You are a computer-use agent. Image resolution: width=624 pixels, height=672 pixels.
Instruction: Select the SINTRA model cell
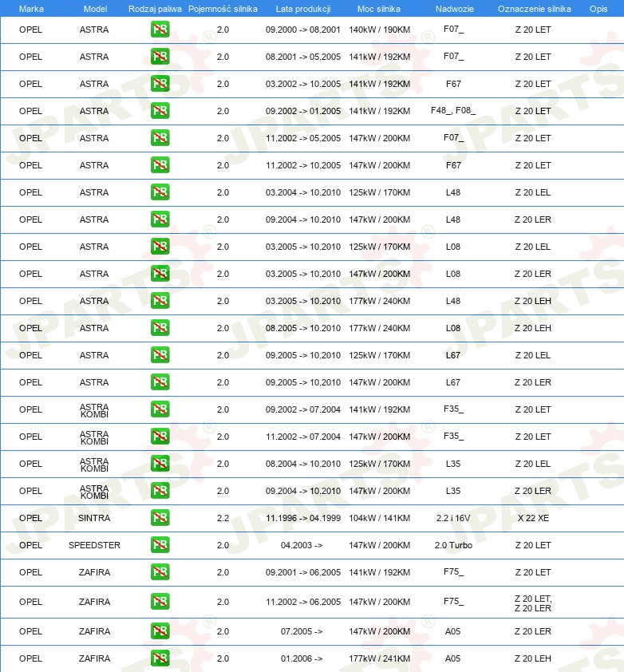pyautogui.click(x=94, y=518)
